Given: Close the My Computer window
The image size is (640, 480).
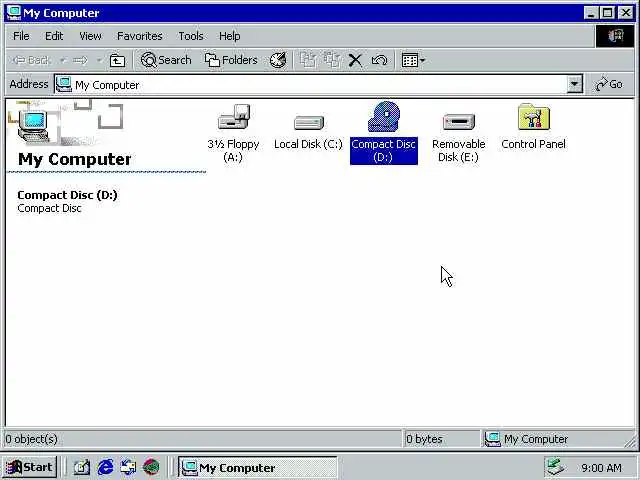Looking at the screenshot, I should point(626,13).
